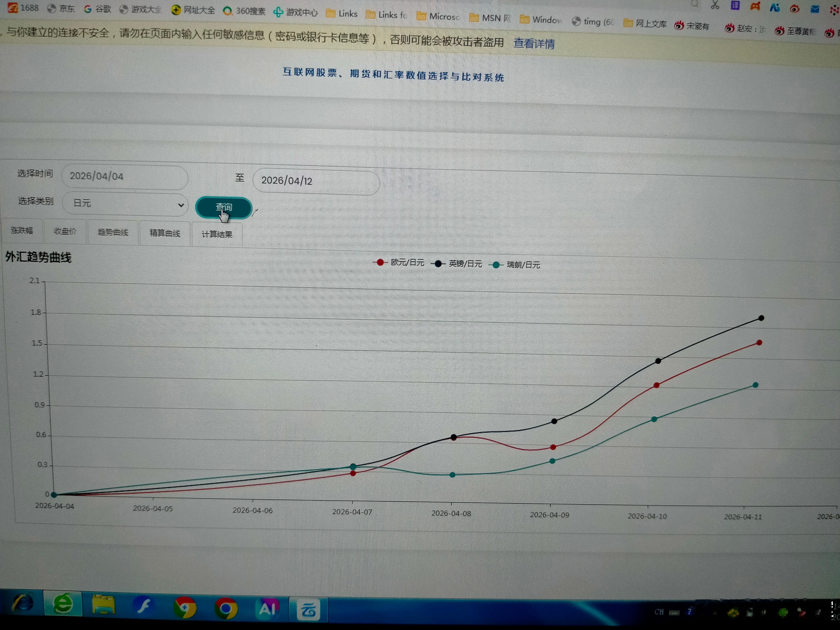Click the scissors screenshot icon in browser toolbar

click(715, 5)
